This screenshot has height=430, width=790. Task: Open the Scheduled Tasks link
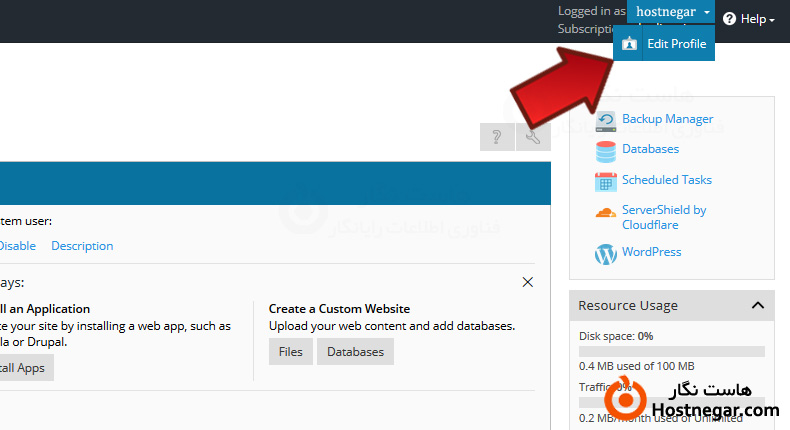click(666, 180)
